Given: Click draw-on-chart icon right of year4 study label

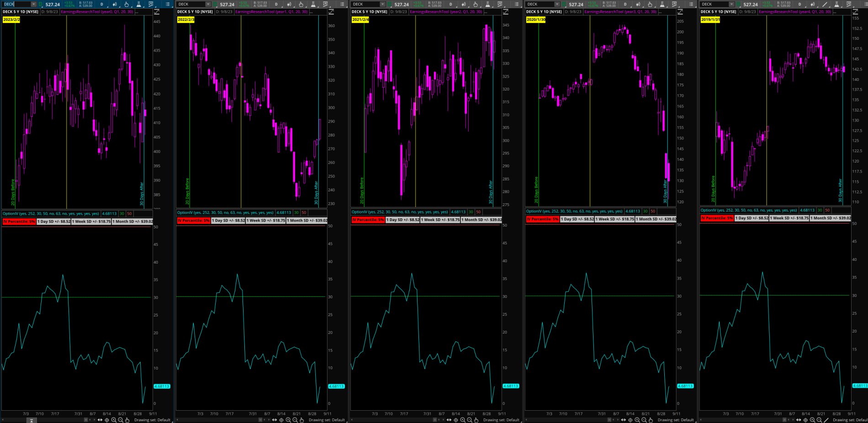Looking at the screenshot, I should click(x=855, y=11).
